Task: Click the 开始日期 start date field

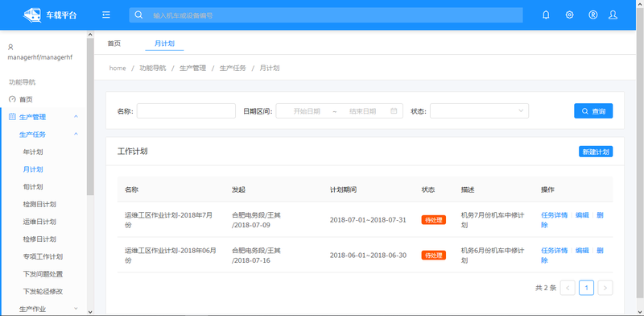Action: tap(307, 111)
